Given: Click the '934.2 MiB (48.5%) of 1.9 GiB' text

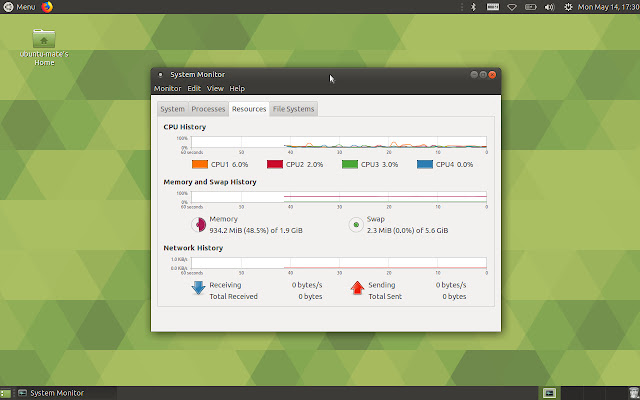Looking at the screenshot, I should click(256, 231).
